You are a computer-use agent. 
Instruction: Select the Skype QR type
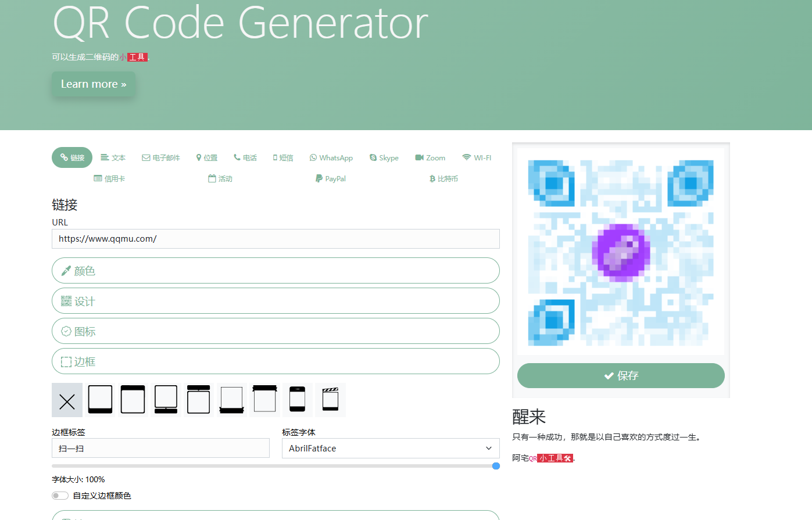coord(384,157)
